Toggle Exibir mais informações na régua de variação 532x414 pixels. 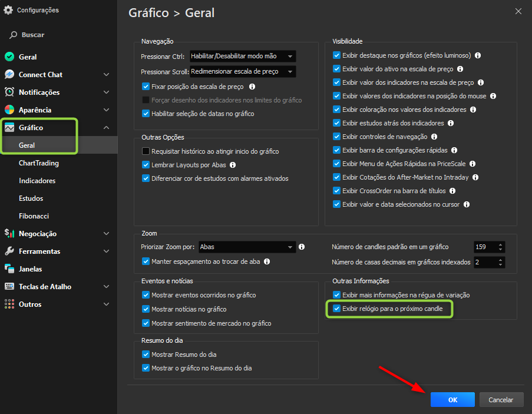click(x=336, y=295)
